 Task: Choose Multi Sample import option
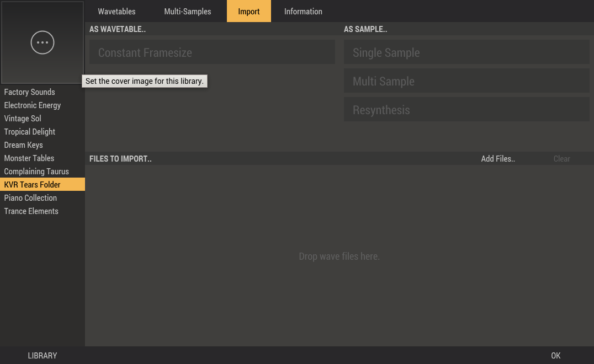point(466,81)
